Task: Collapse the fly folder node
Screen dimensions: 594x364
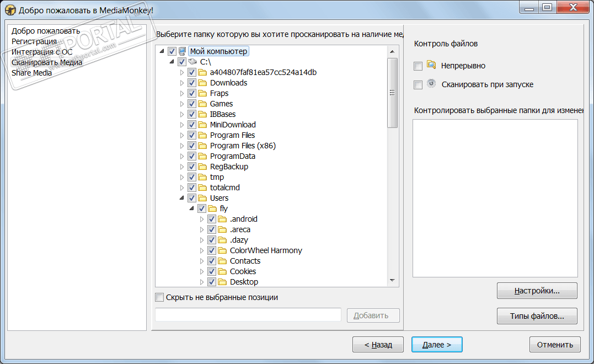Action: point(192,208)
